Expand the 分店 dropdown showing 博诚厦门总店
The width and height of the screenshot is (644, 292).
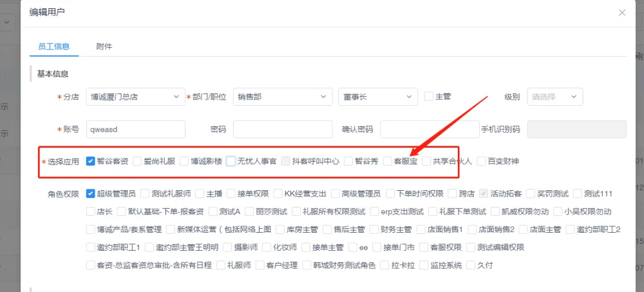[x=135, y=97]
